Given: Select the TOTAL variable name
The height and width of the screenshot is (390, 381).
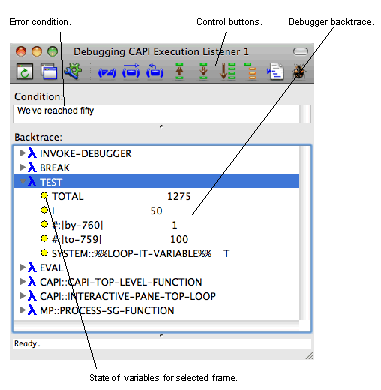Looking at the screenshot, I should coord(68,196).
